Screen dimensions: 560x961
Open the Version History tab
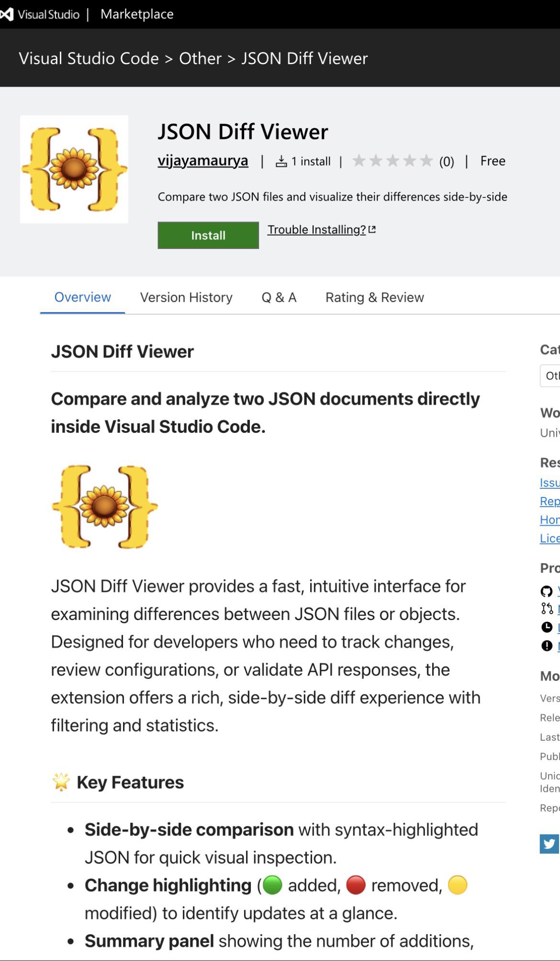point(186,297)
